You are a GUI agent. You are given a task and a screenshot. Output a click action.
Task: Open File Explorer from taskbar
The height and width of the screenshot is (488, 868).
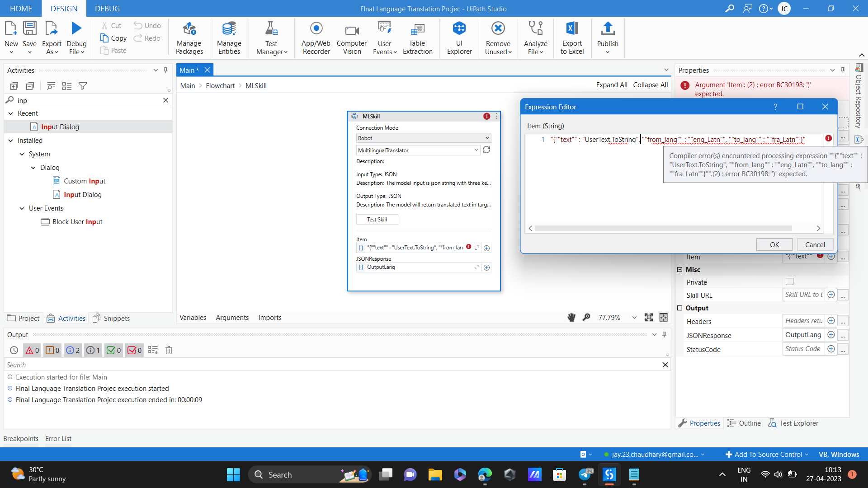435,474
